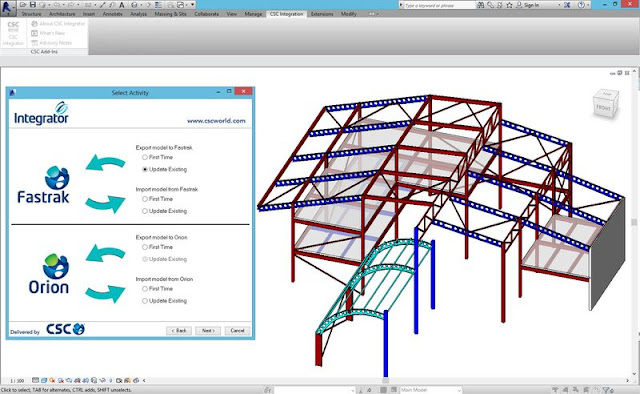Image resolution: width=640 pixels, height=394 pixels.
Task: Click the Next button in Select Activity
Action: tap(208, 331)
